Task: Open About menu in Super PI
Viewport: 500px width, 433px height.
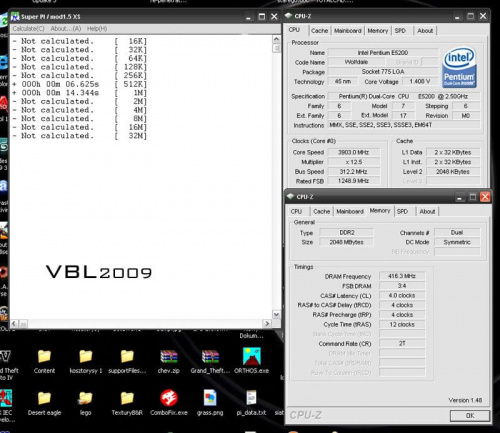Action: 66,29
